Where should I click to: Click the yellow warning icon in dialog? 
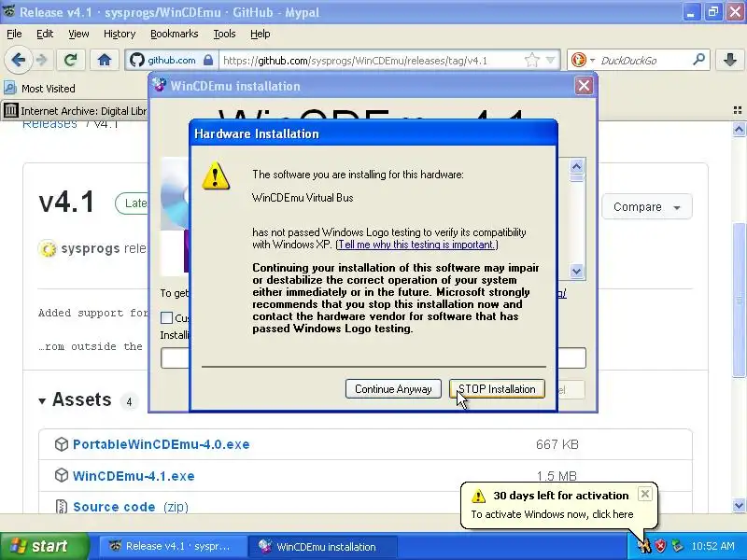tap(216, 175)
